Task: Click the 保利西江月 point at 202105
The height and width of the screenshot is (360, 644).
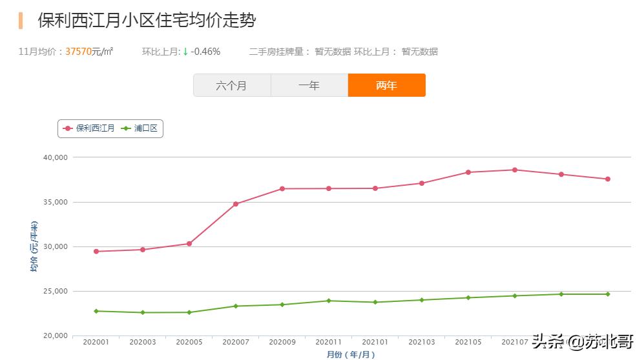Action: [x=468, y=172]
